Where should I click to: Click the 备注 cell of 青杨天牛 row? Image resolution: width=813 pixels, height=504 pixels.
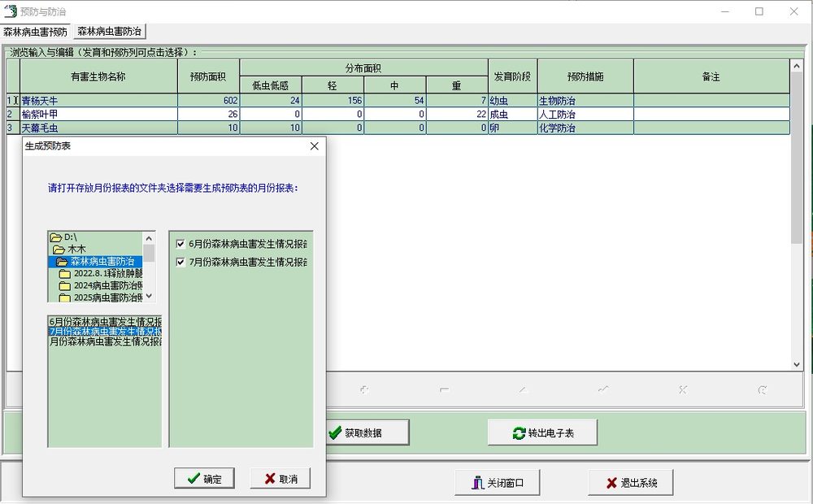coord(711,101)
